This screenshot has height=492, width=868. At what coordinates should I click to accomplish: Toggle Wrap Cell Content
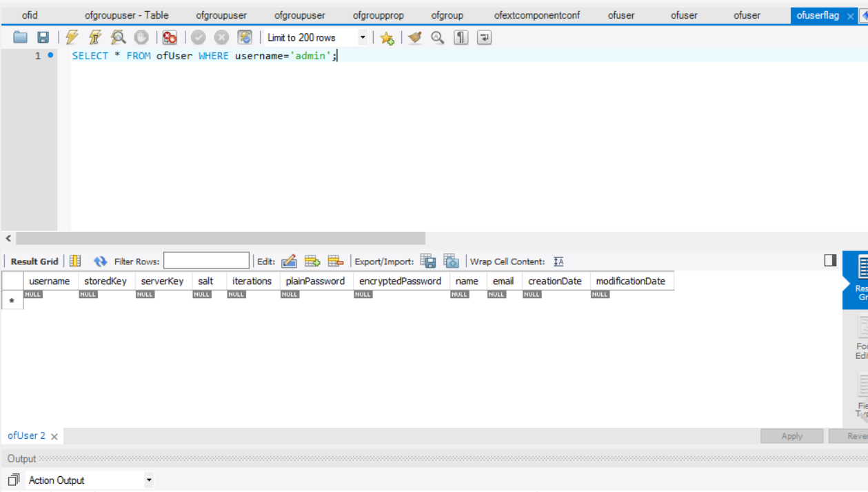click(558, 262)
